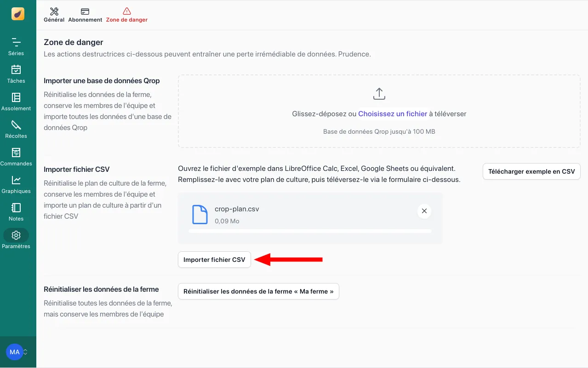Open the Assolement panel
Image resolution: width=588 pixels, height=368 pixels.
(x=16, y=100)
